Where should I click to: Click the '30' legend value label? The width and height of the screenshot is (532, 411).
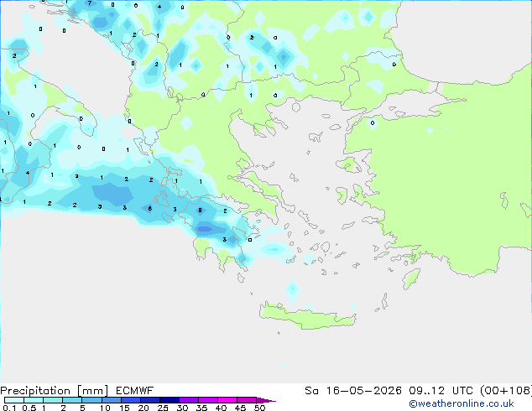[183, 408]
